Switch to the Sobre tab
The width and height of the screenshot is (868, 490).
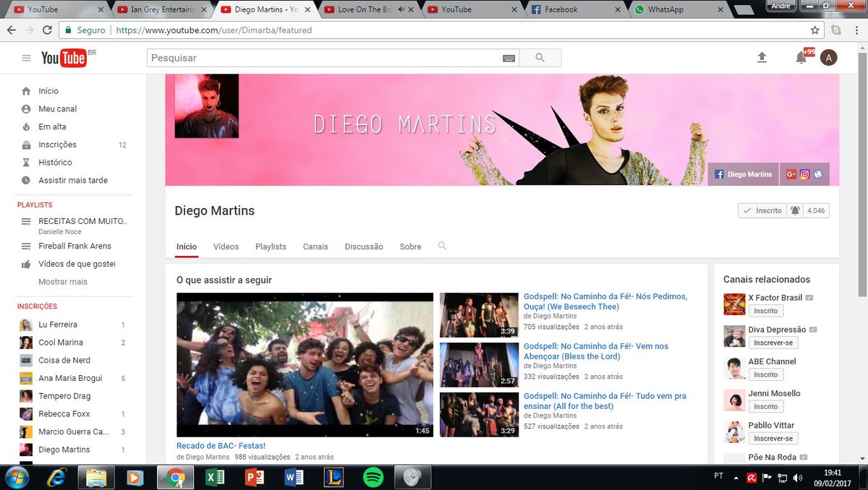coord(410,247)
